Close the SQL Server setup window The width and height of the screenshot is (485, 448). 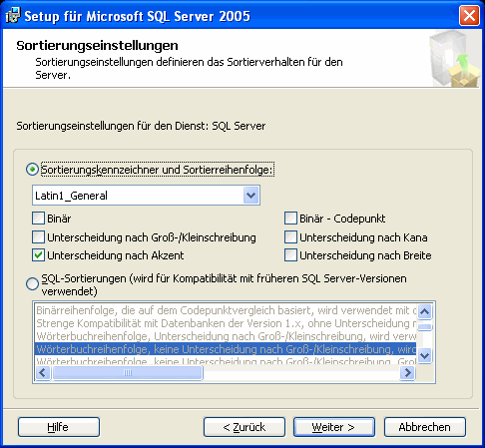pos(469,16)
